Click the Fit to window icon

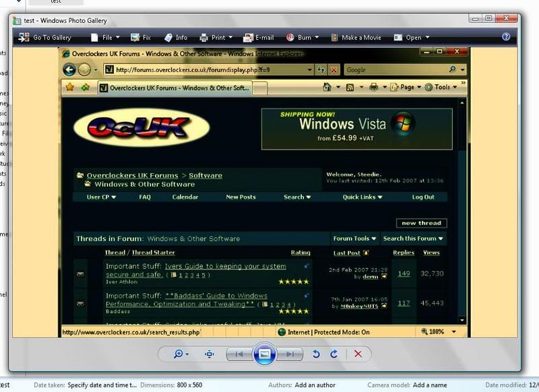coord(210,354)
